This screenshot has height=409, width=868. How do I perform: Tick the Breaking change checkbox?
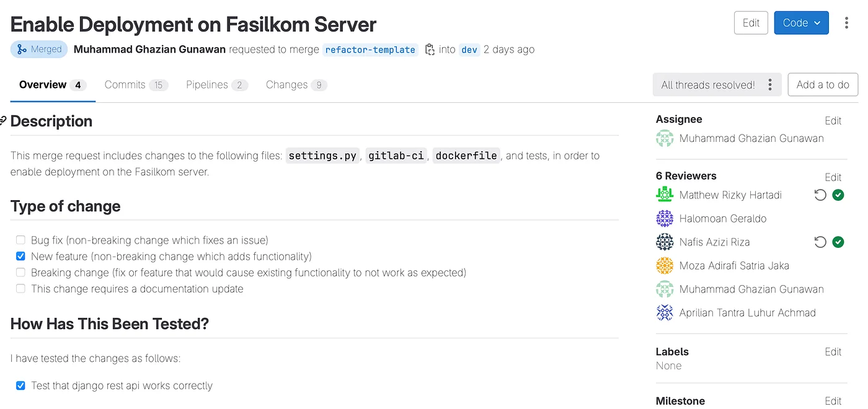coord(20,272)
